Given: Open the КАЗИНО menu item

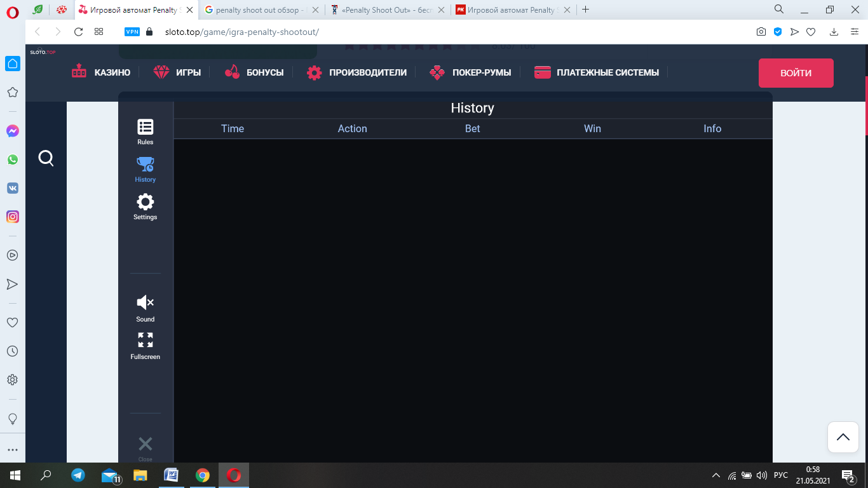Looking at the screenshot, I should pyautogui.click(x=101, y=72).
